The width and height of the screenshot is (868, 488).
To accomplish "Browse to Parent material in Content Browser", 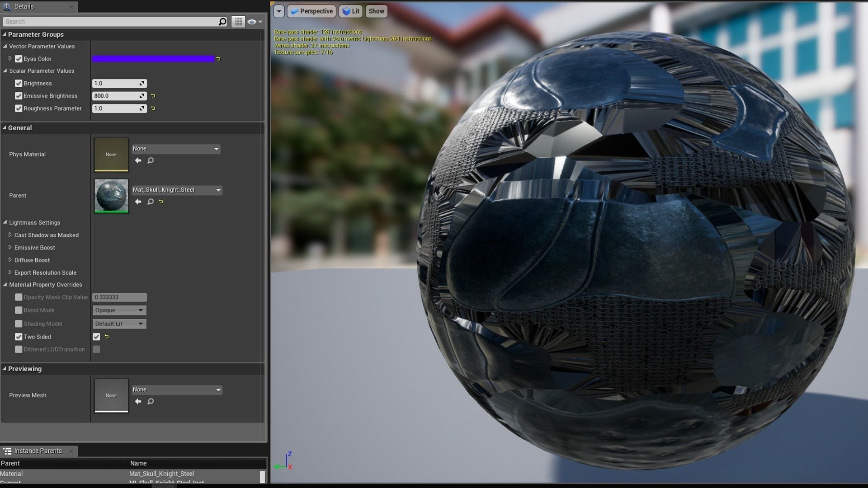I will click(x=151, y=202).
